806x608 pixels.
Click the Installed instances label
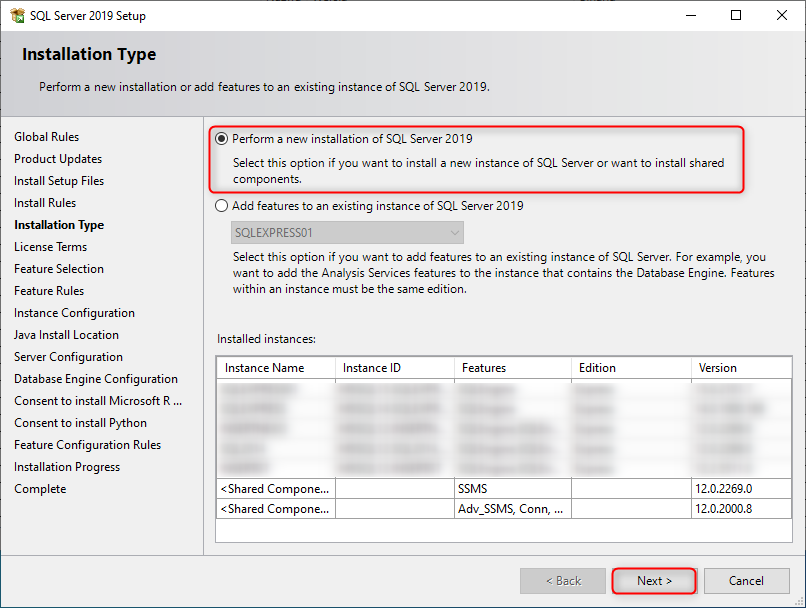tap(266, 339)
